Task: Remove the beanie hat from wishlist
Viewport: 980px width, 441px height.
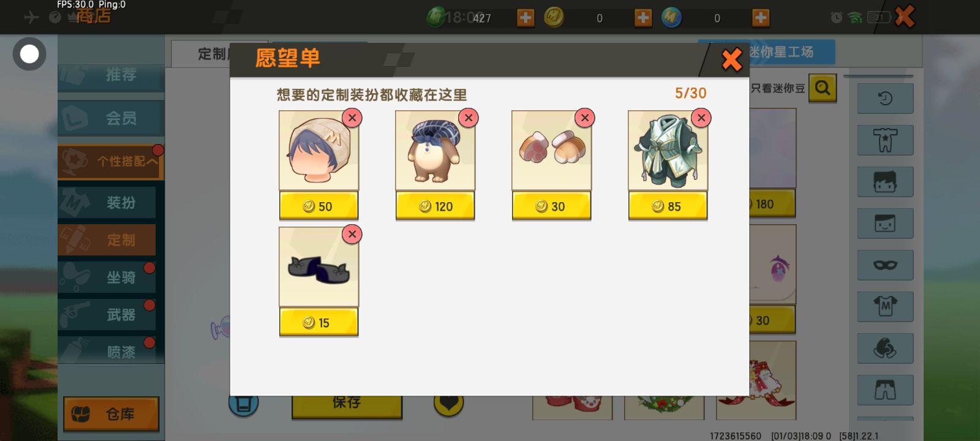Action: coord(352,118)
